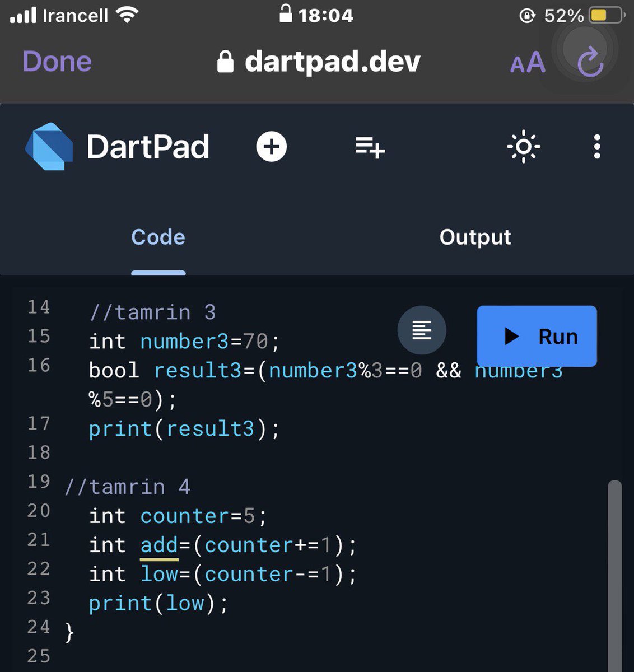Tap the dartpad.dev address bar

pos(333,62)
